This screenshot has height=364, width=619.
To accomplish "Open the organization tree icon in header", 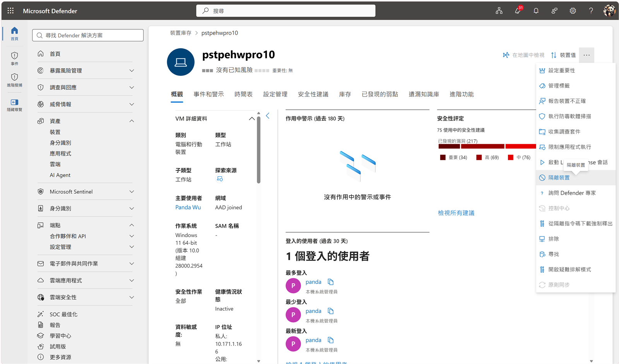I will pos(499,11).
